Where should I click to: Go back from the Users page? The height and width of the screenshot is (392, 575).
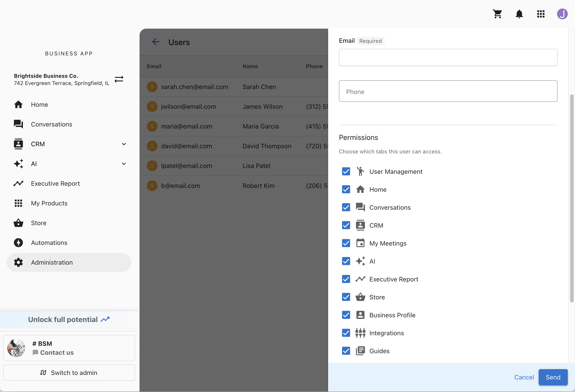pos(156,42)
